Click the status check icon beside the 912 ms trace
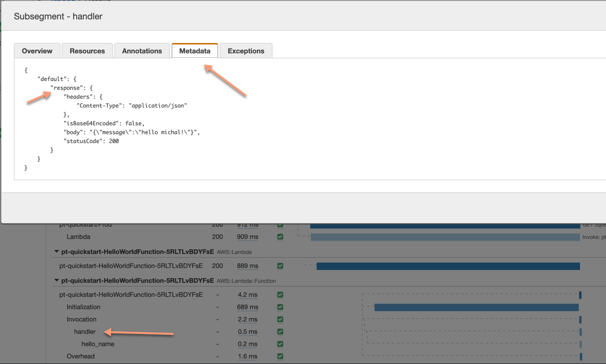Viewport: 606px width, 364px height. click(280, 224)
